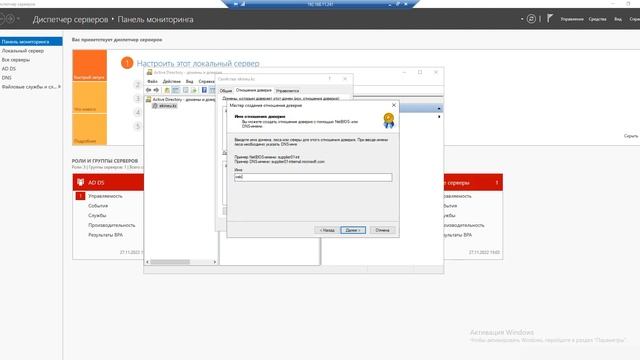Open the Управление menu

pyautogui.click(x=572, y=19)
